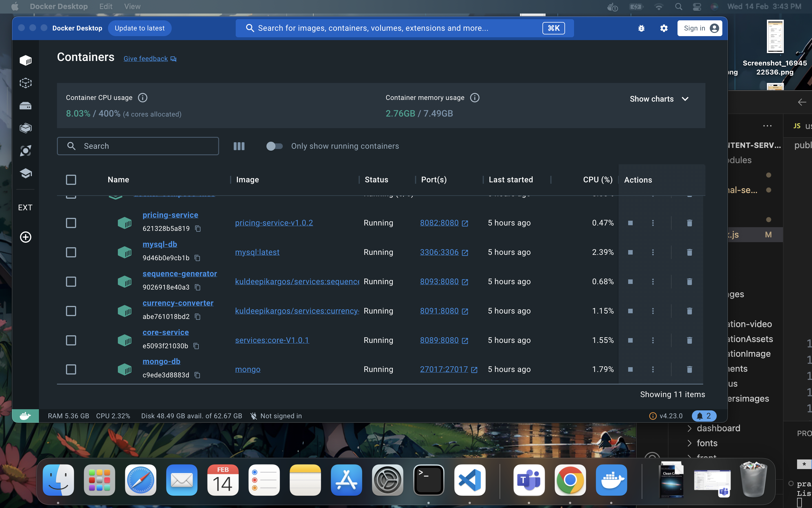This screenshot has height=508, width=812.
Task: Delete the mongo-db container
Action: point(689,369)
